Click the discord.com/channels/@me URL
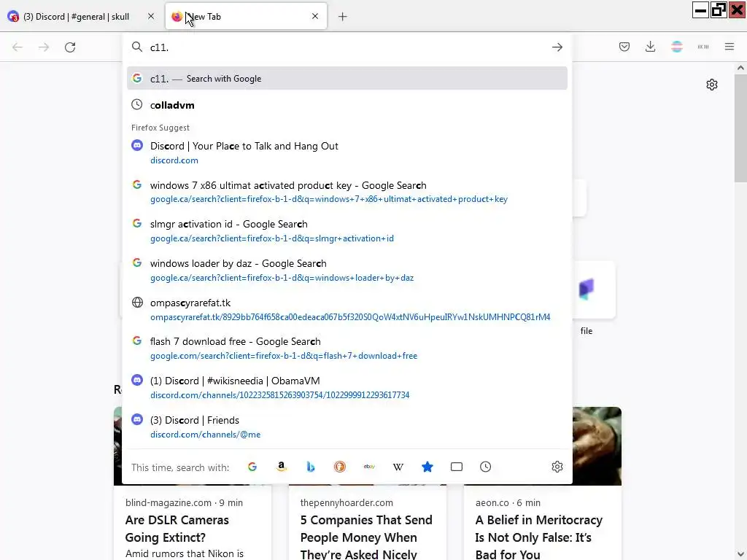This screenshot has width=747, height=560. 205,435
